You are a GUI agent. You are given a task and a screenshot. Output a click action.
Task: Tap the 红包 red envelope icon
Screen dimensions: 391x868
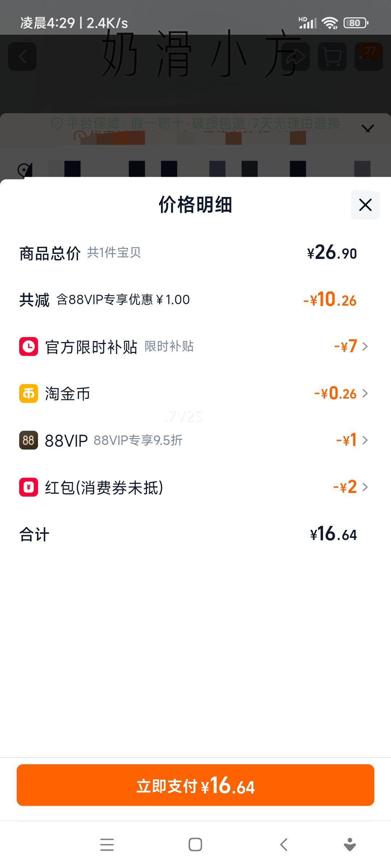click(x=29, y=487)
